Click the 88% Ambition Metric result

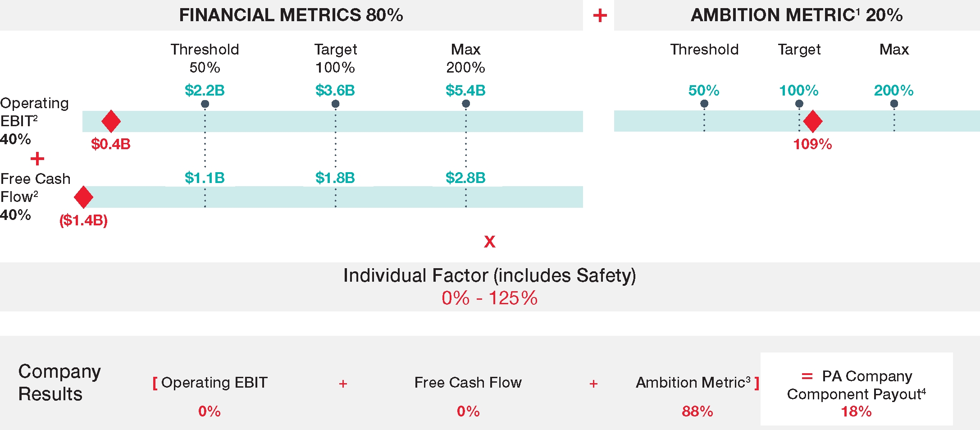point(697,412)
